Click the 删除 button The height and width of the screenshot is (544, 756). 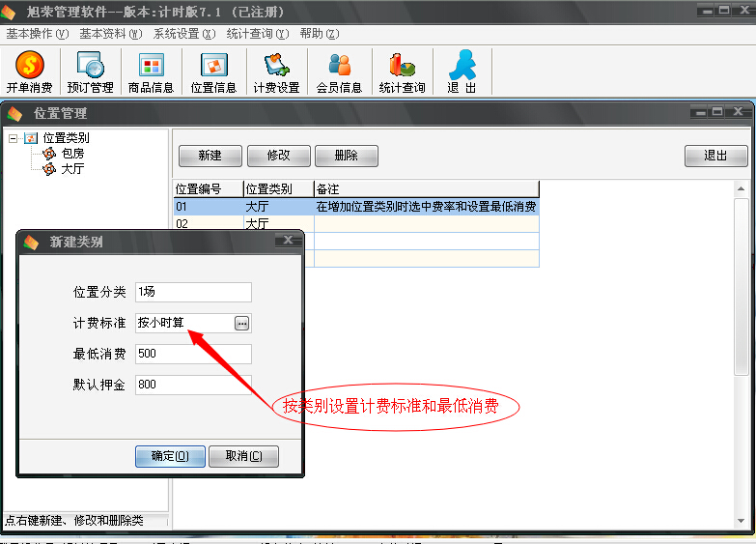pyautogui.click(x=347, y=156)
